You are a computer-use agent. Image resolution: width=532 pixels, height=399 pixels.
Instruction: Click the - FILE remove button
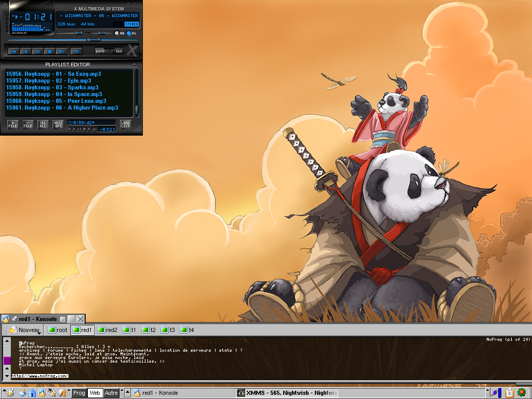(28, 125)
